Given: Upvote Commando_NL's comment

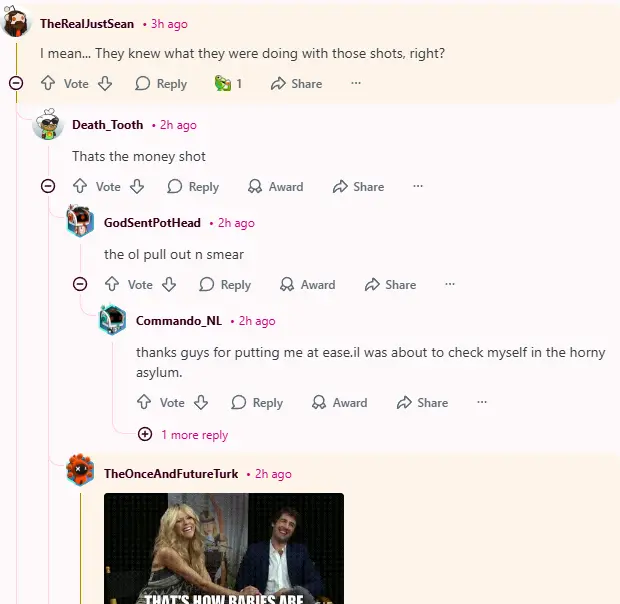Looking at the screenshot, I should pyautogui.click(x=144, y=403).
